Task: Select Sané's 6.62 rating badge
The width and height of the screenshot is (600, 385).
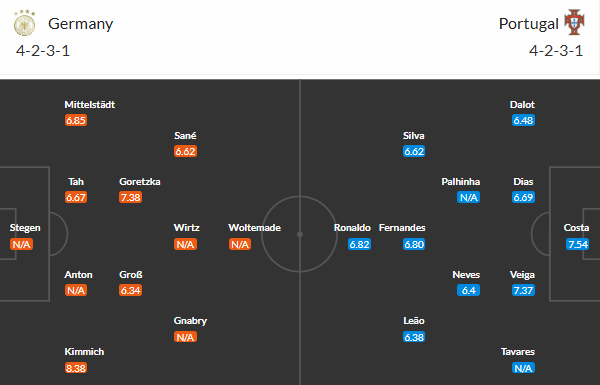Action: [x=185, y=151]
